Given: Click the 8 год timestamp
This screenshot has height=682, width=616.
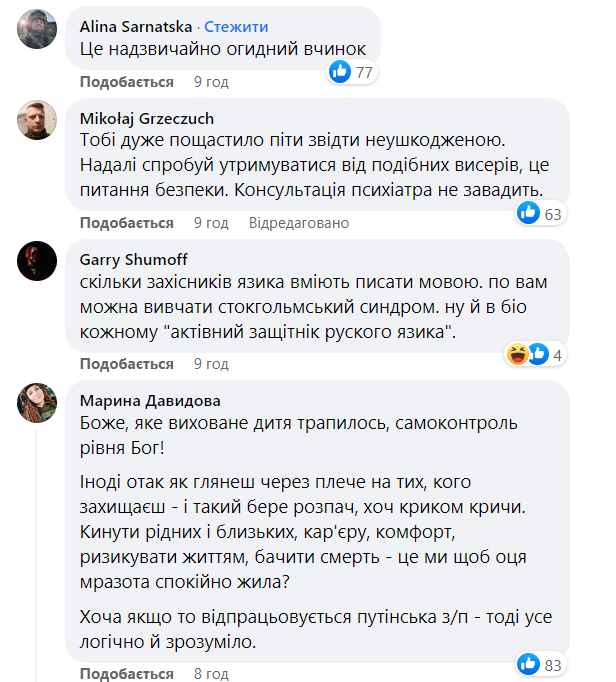Looking at the screenshot, I should click(211, 672).
